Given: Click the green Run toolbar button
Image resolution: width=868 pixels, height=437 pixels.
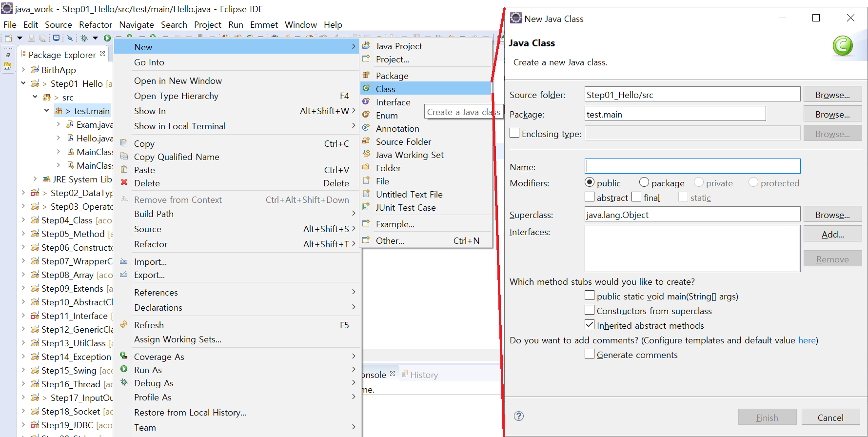Looking at the screenshot, I should pyautogui.click(x=107, y=38).
